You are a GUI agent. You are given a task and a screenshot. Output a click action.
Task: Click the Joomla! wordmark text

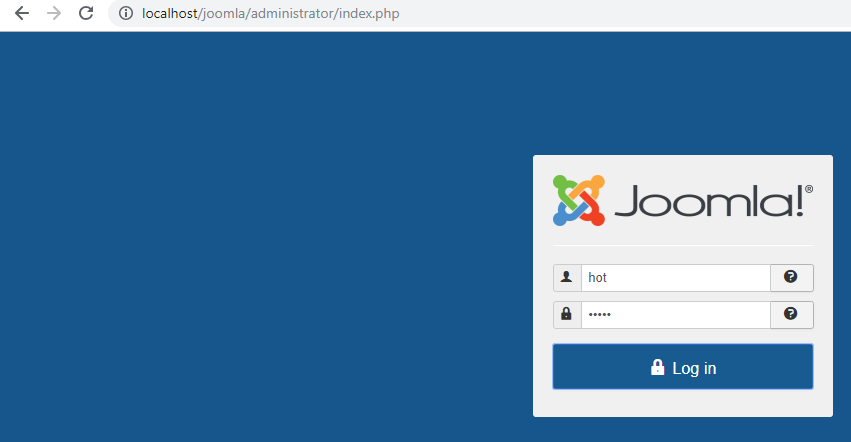(708, 202)
